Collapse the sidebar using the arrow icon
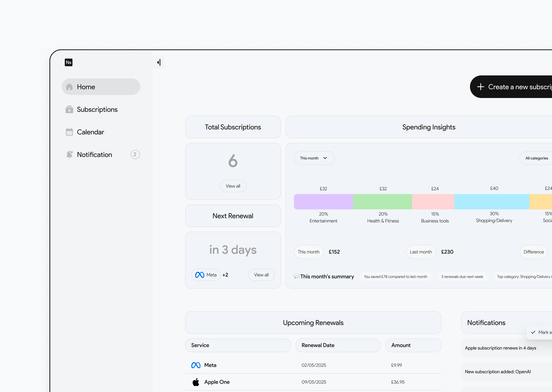Viewport: 552px width, 392px height. [x=159, y=62]
